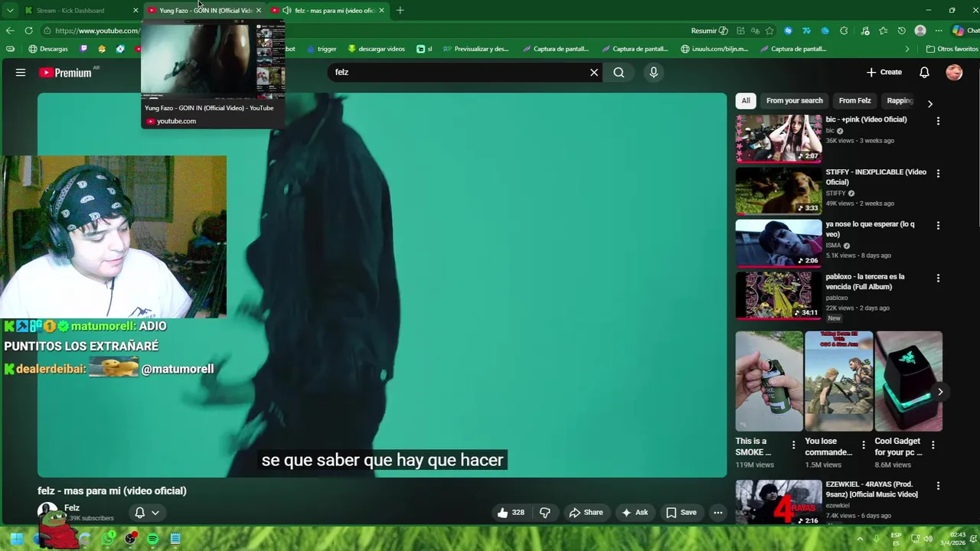Open the ya nose lo que esperar title
The height and width of the screenshot is (551, 980).
870,230
